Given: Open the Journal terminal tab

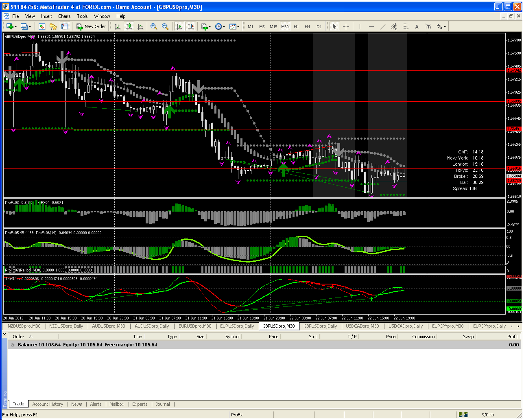Looking at the screenshot, I should 163,404.
